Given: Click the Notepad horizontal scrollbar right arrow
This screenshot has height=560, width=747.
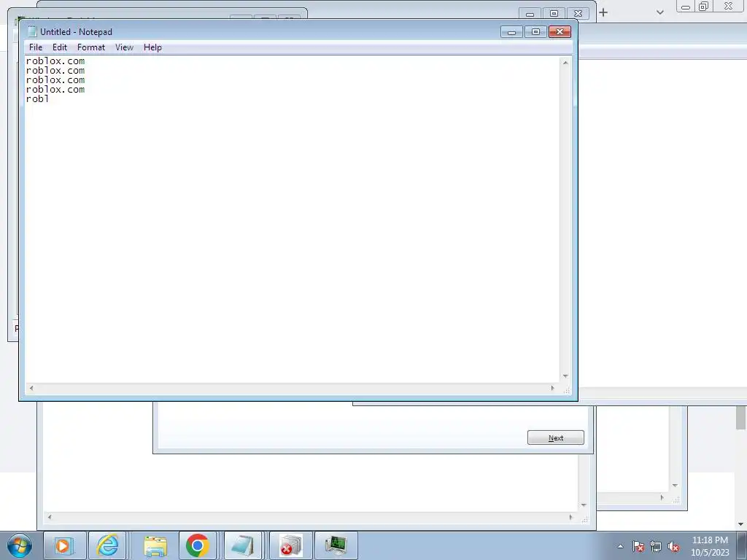Looking at the screenshot, I should pyautogui.click(x=553, y=388).
